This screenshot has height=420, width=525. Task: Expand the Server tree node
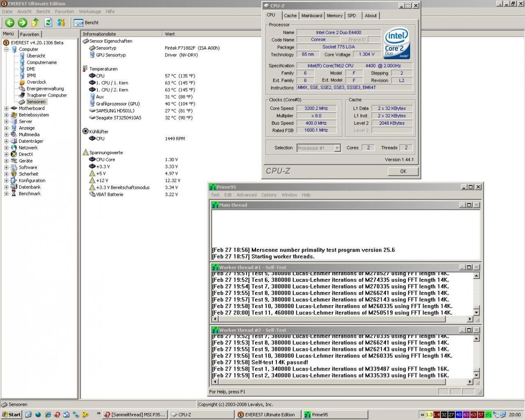pyautogui.click(x=6, y=122)
